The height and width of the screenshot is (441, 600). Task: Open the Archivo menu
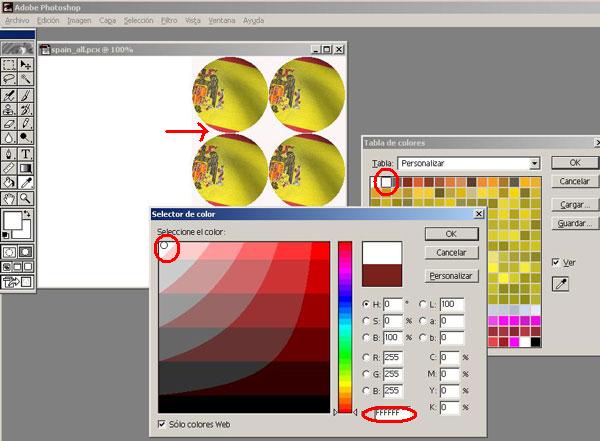tap(17, 21)
